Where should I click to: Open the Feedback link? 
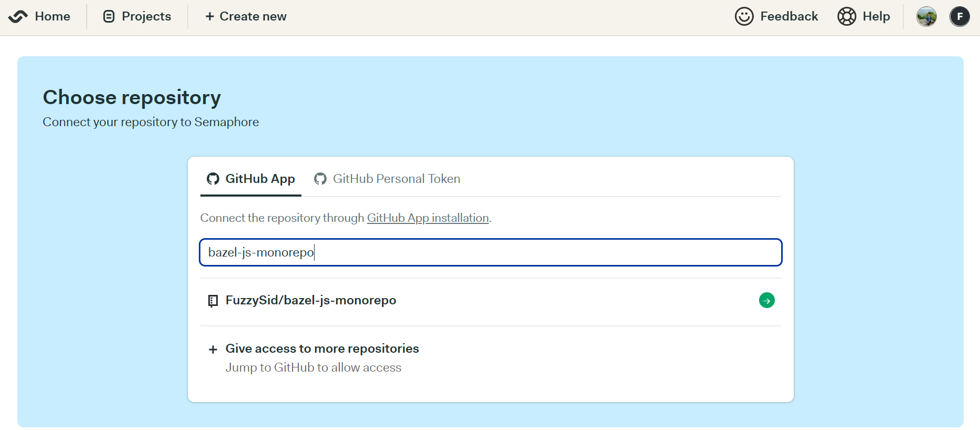(789, 16)
